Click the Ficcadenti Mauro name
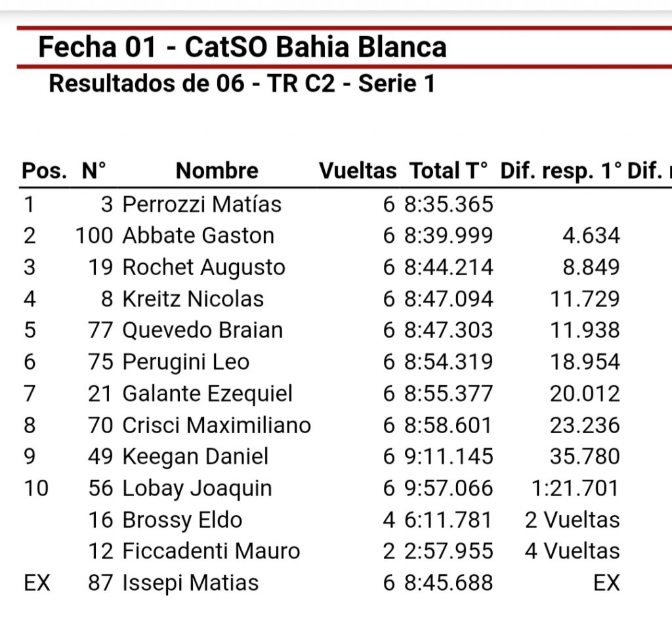This screenshot has height=636, width=672. [211, 551]
